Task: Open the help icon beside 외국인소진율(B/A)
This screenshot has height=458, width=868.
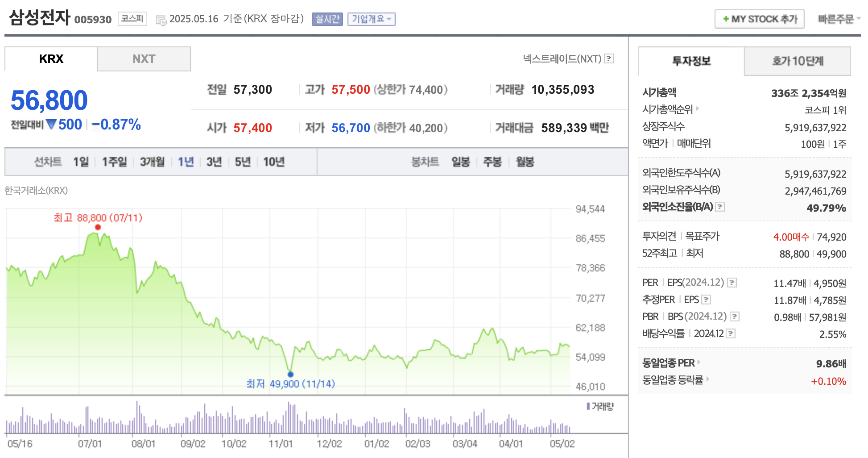Action: 720,207
